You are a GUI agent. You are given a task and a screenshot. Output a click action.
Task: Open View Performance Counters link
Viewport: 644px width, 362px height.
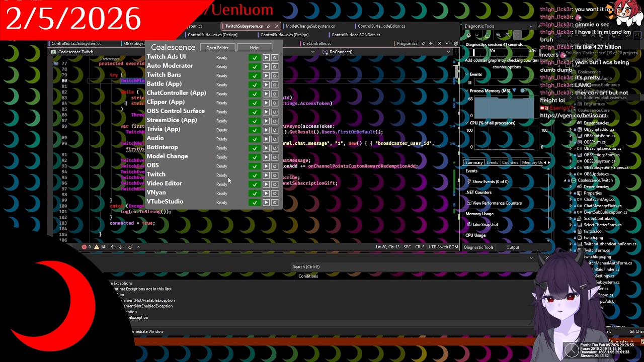pyautogui.click(x=494, y=203)
